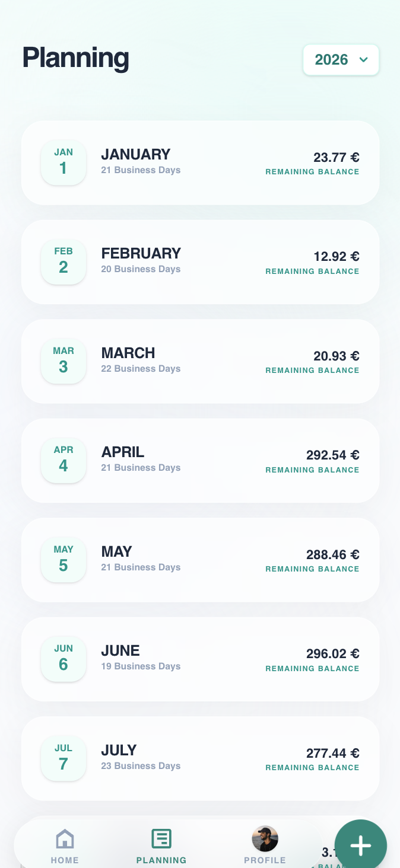This screenshot has height=868, width=400.
Task: Click the JAN 1 calendar badge
Action: 64,162
